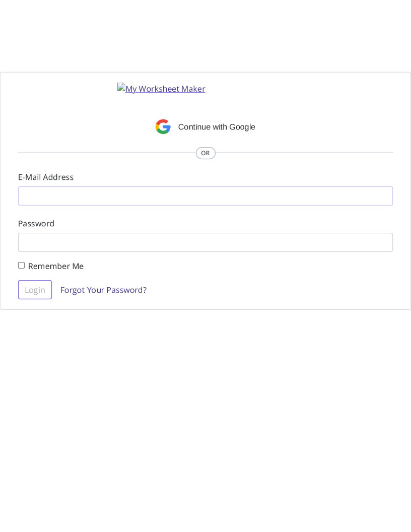Click the word Password? in reset link
This screenshot has width=411, height=532.
tap(126, 290)
